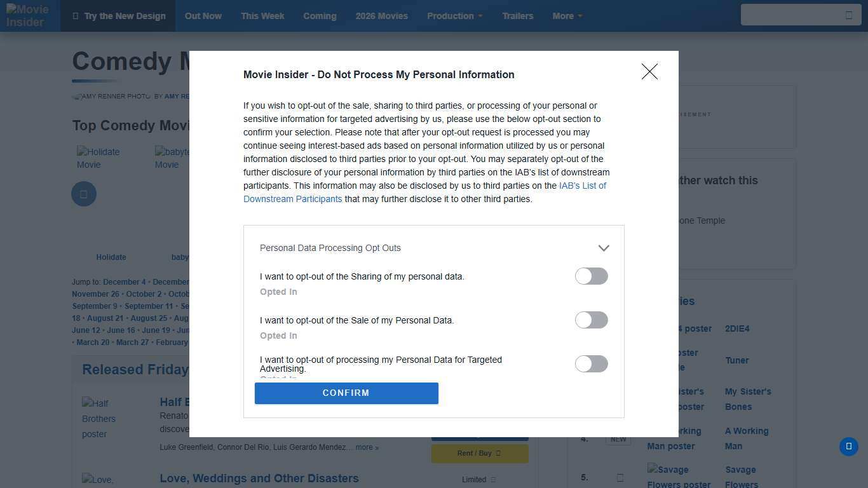The width and height of the screenshot is (868, 488).
Task: Go to the Out Now tab
Action: coord(203,16)
